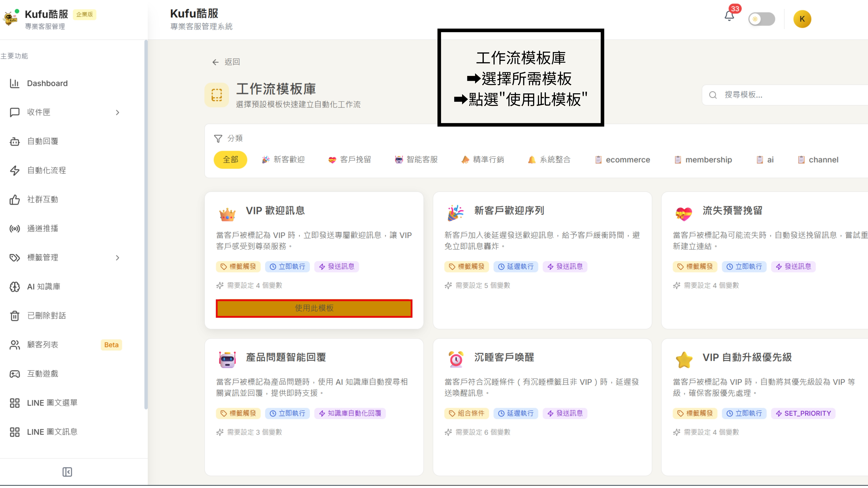
Task: Click the 返回 back arrow link
Action: click(x=226, y=62)
